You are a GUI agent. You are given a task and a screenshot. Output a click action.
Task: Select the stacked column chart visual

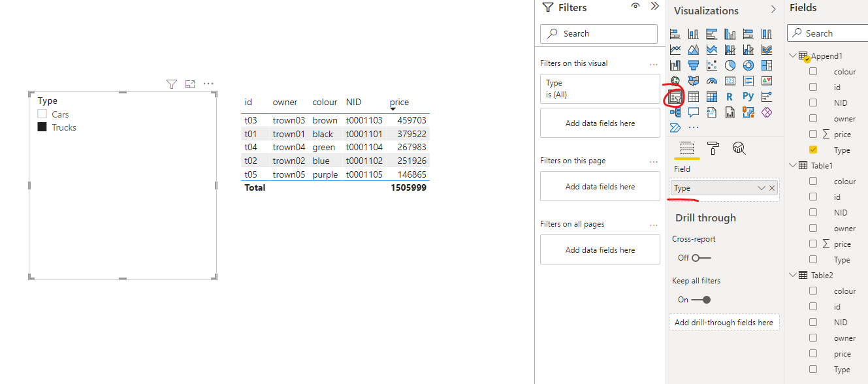(x=693, y=34)
